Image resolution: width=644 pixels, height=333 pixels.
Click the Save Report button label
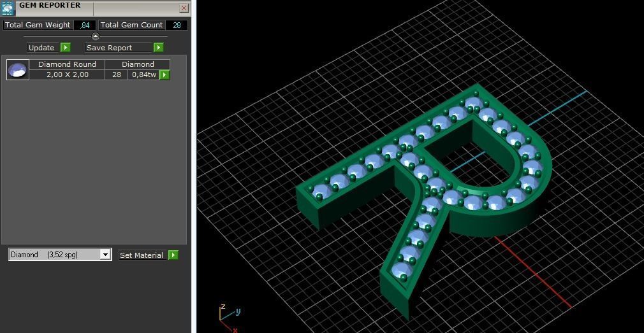point(119,48)
